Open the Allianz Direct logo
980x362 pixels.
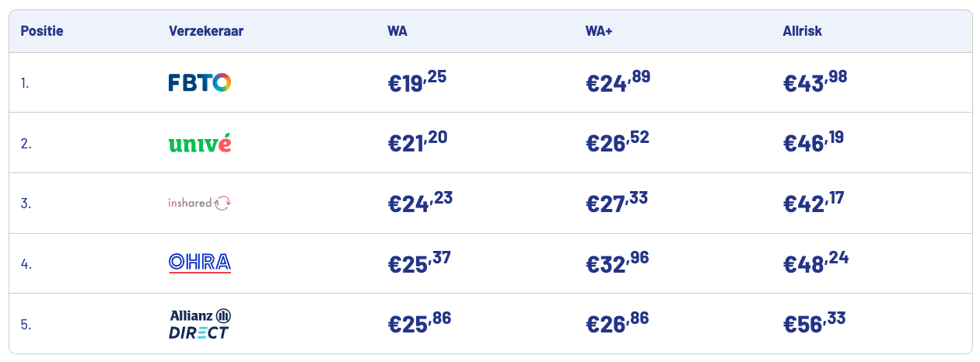200,324
